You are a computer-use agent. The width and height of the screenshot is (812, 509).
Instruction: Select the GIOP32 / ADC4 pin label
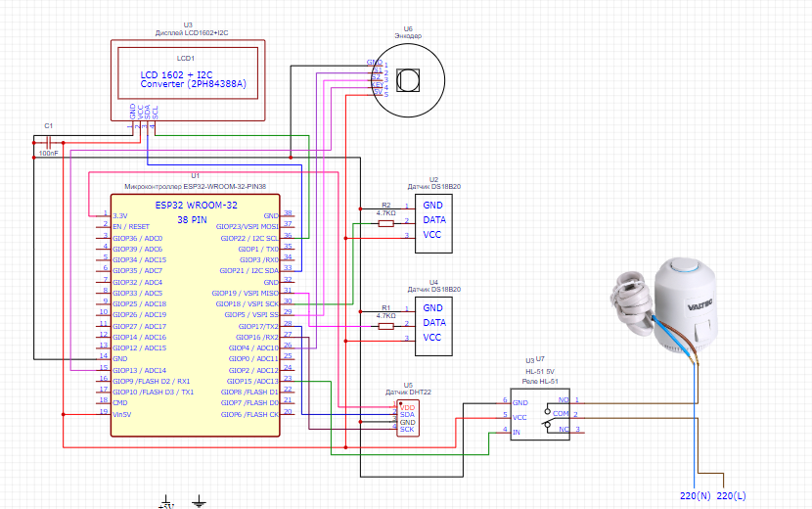[x=138, y=283]
